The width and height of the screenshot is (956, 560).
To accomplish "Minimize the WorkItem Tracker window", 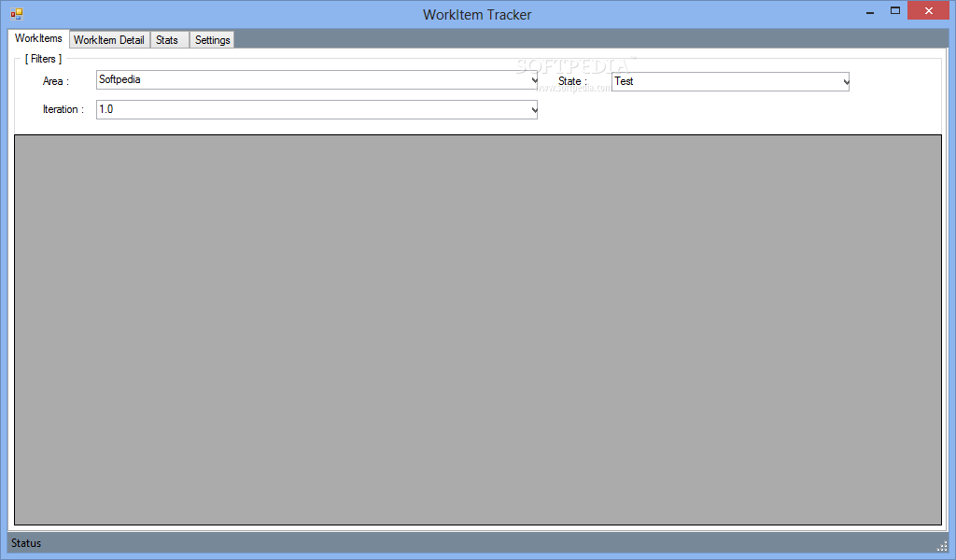I will pos(870,11).
